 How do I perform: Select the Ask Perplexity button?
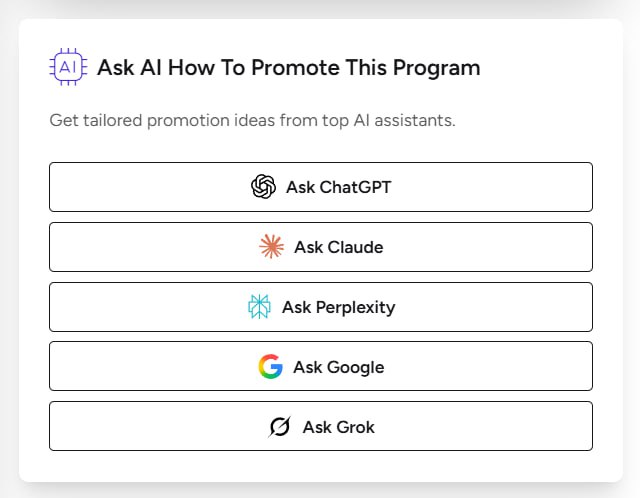point(321,307)
